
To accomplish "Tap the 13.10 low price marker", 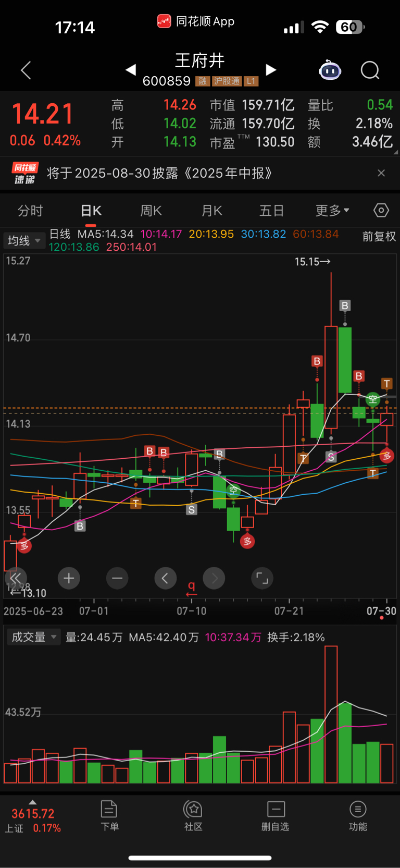I will (28, 593).
